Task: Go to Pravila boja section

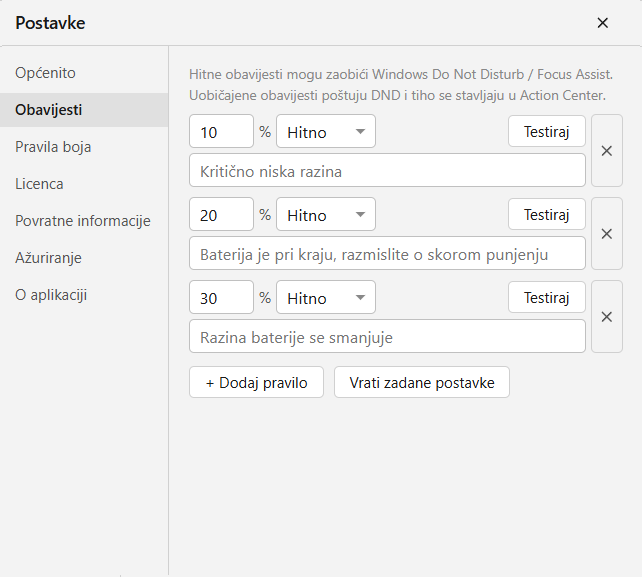Action: pos(84,147)
